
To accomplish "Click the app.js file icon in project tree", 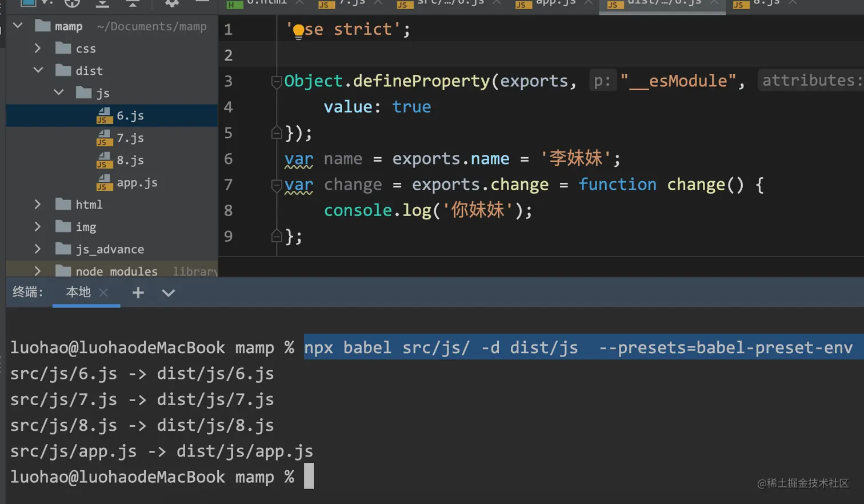I will tap(104, 183).
